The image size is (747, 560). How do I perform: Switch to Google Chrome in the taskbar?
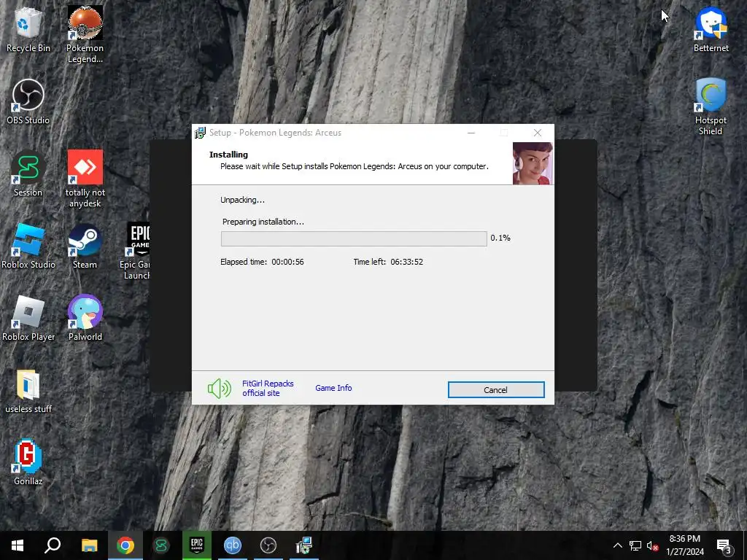coord(125,545)
